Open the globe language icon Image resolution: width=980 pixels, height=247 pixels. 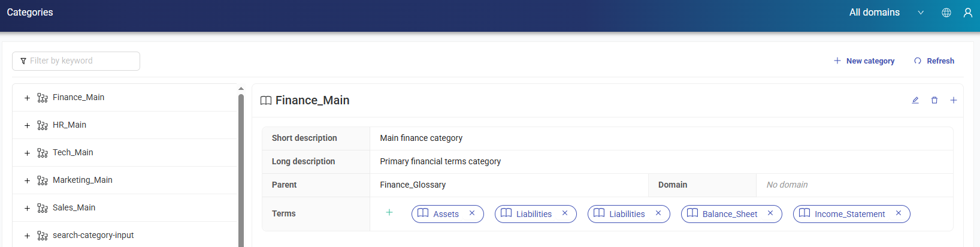(x=946, y=13)
